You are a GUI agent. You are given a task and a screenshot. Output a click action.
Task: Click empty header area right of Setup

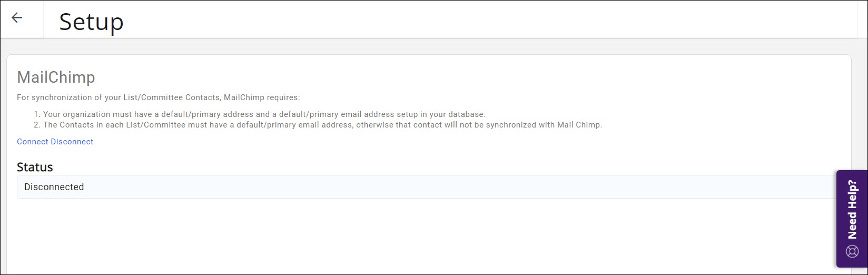[474, 19]
